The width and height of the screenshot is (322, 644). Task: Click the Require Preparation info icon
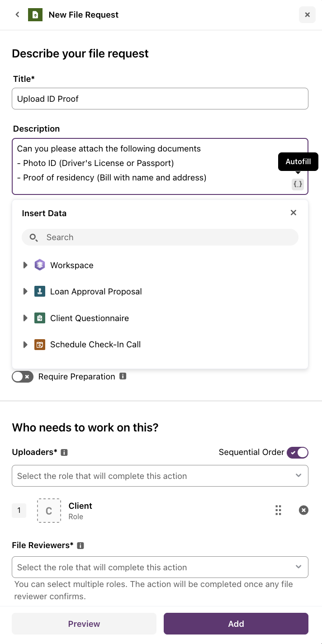click(x=123, y=376)
